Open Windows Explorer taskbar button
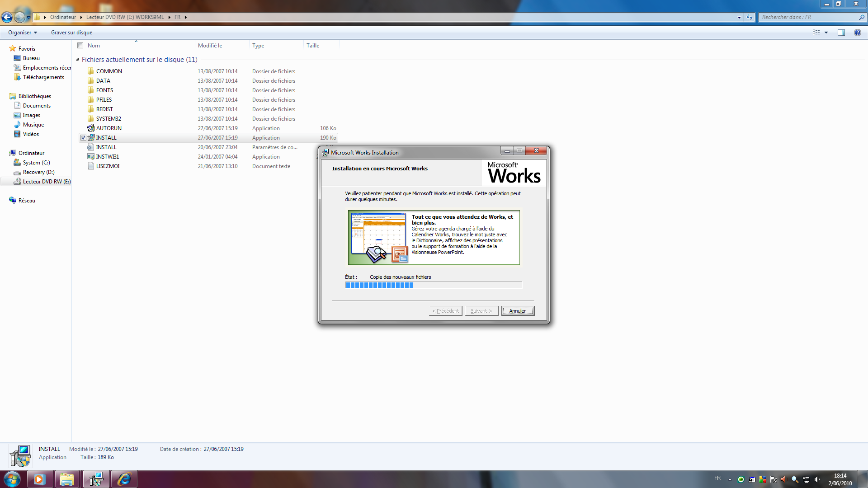868x488 pixels. [x=67, y=479]
